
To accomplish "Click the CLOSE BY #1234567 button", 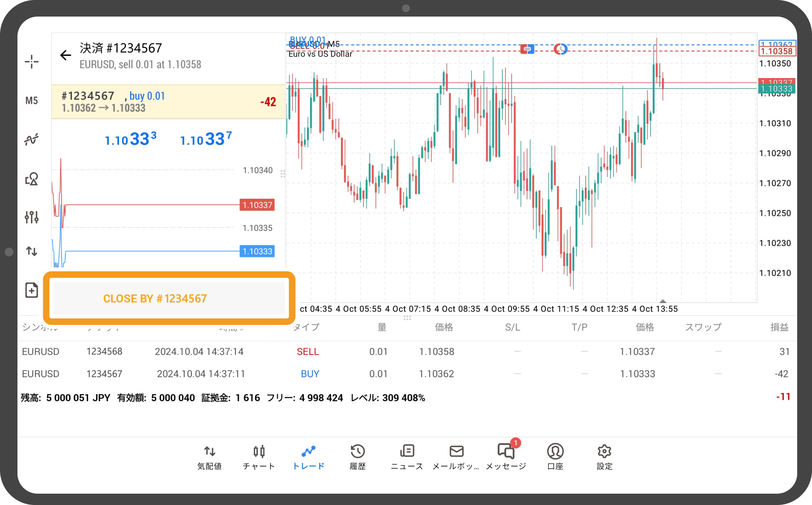I will (x=169, y=298).
